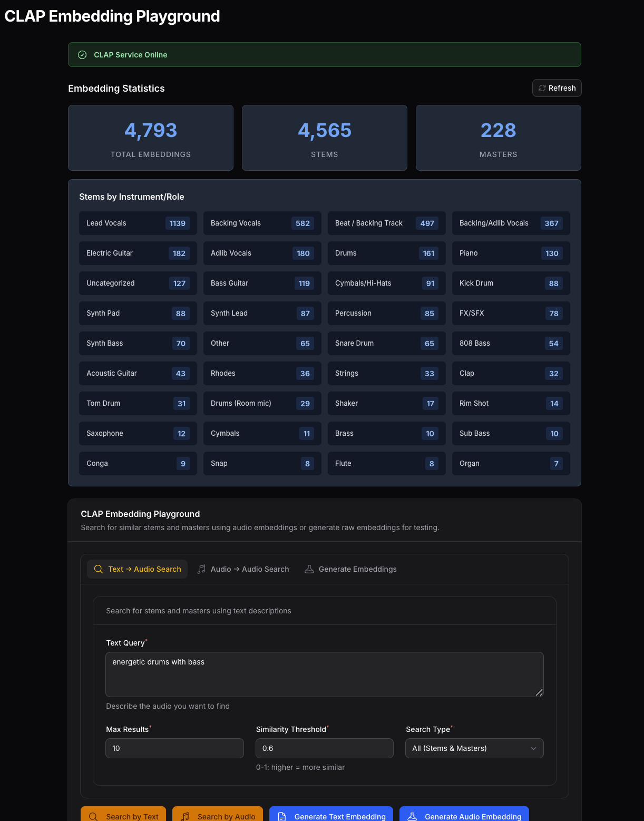Click the checkmark icon in the CLAP Service Online banner
Viewport: 644px width, 821px height.
click(82, 55)
